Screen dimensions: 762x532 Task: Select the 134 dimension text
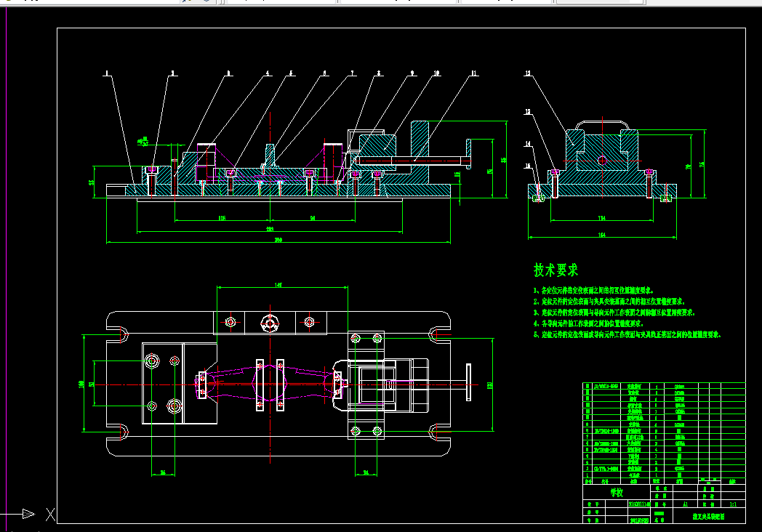pyautogui.click(x=601, y=218)
